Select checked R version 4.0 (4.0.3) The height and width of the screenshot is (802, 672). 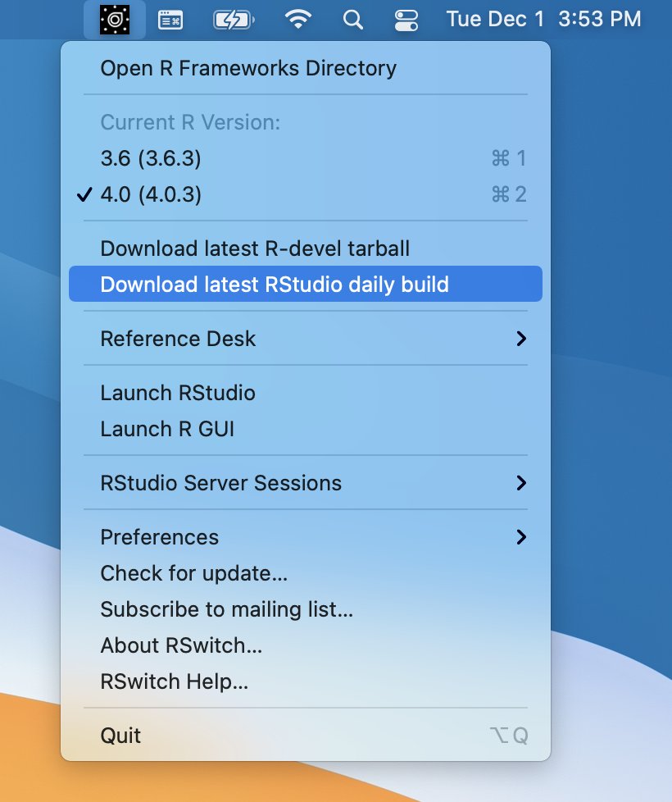click(306, 194)
